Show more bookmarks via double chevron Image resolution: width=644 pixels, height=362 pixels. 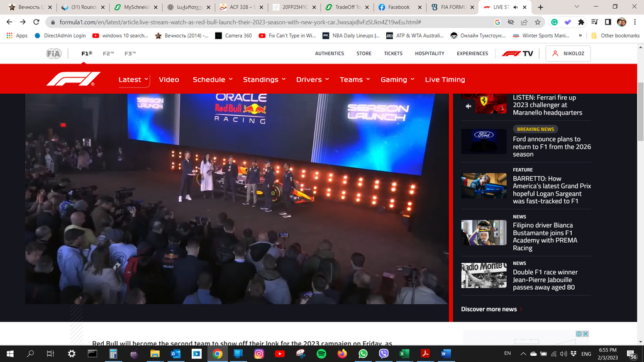coord(580,36)
